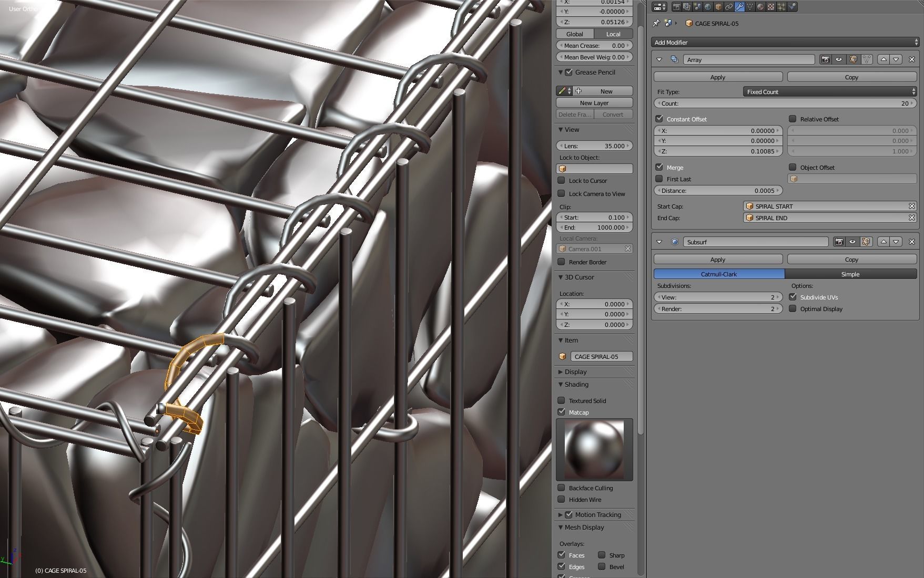
Task: Toggle Subsurf modifier viewport eye icon
Action: coord(852,242)
